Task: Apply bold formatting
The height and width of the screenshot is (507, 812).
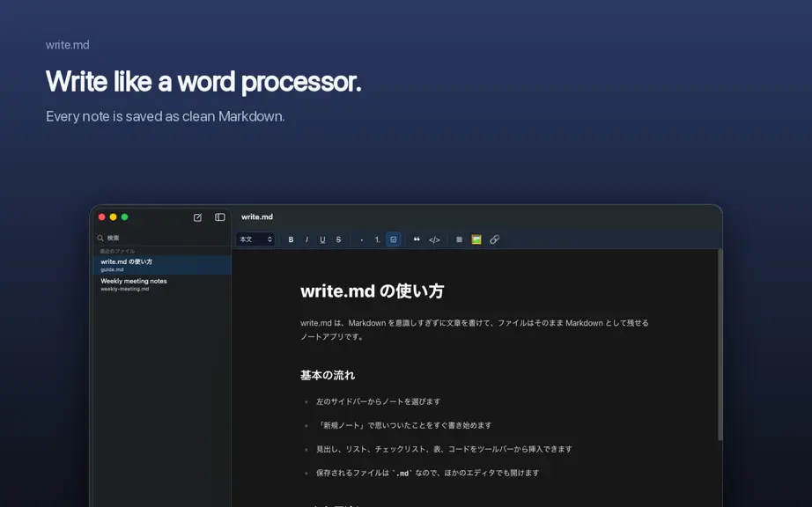Action: click(291, 239)
